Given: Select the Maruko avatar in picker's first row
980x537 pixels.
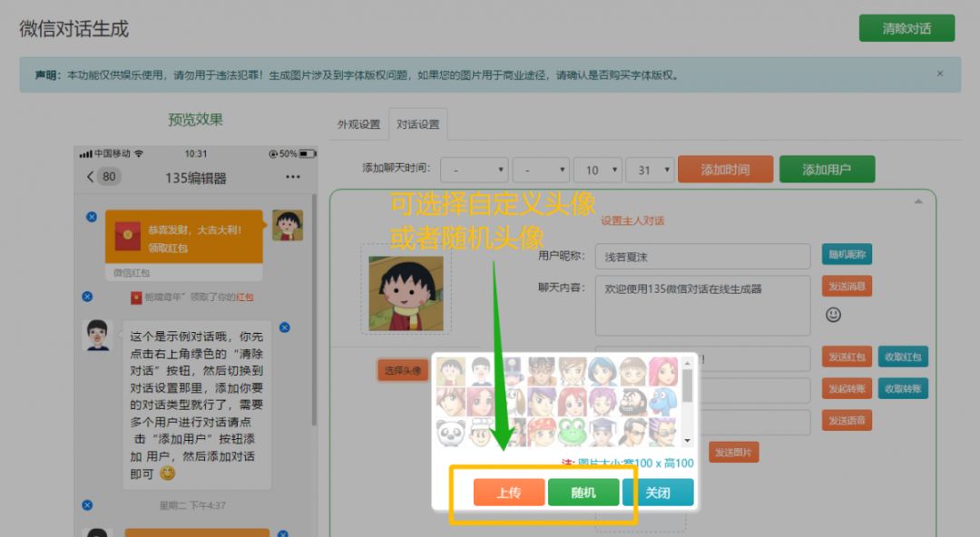Looking at the screenshot, I should pyautogui.click(x=450, y=371).
